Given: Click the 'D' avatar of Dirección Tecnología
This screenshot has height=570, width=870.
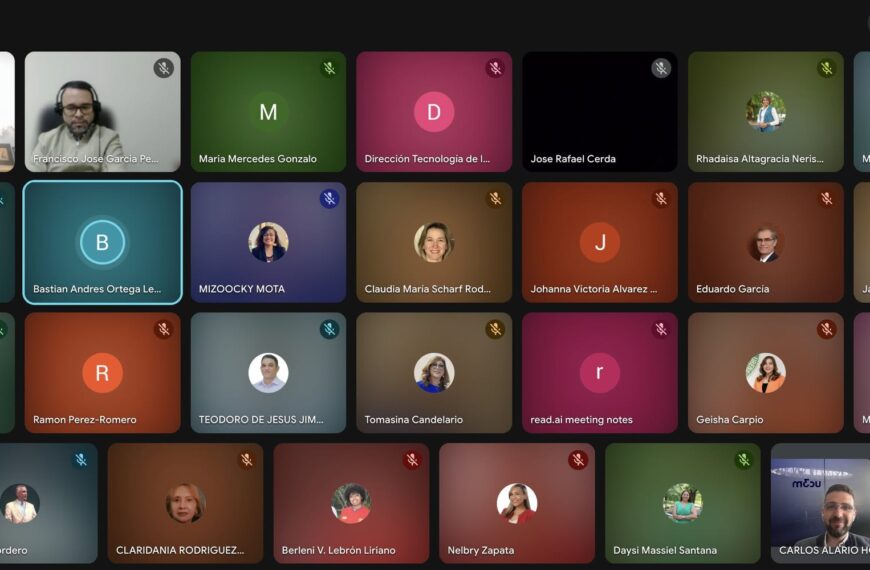Looking at the screenshot, I should click(434, 112).
